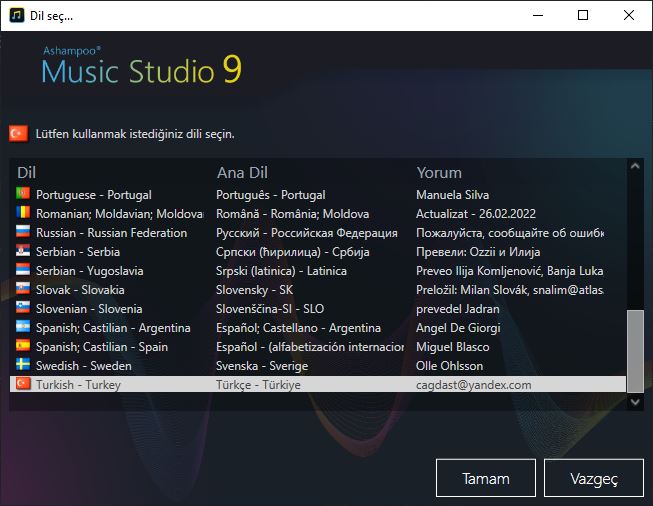Click Türkçe - Türkiye cell
Viewport: 653px width, 506px height.
[x=258, y=385]
